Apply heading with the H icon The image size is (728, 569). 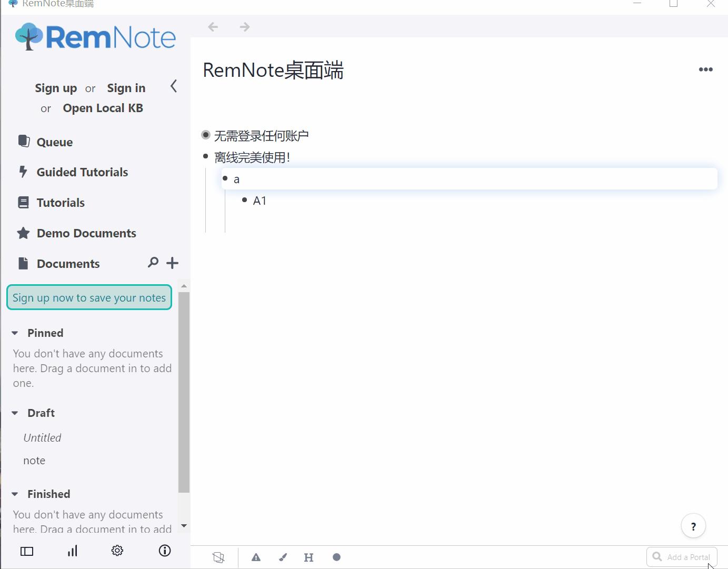coord(309,557)
